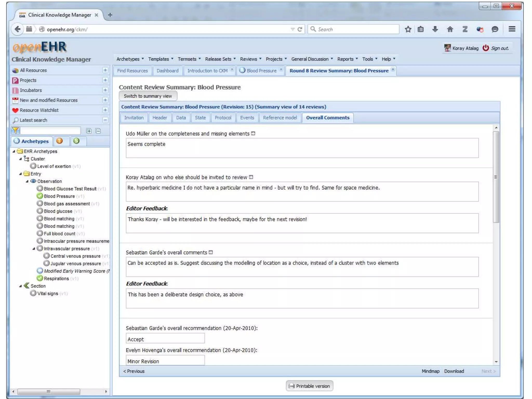The image size is (532, 399).
Task: Click collapse-all minus icon beside filter box
Action: click(x=98, y=131)
